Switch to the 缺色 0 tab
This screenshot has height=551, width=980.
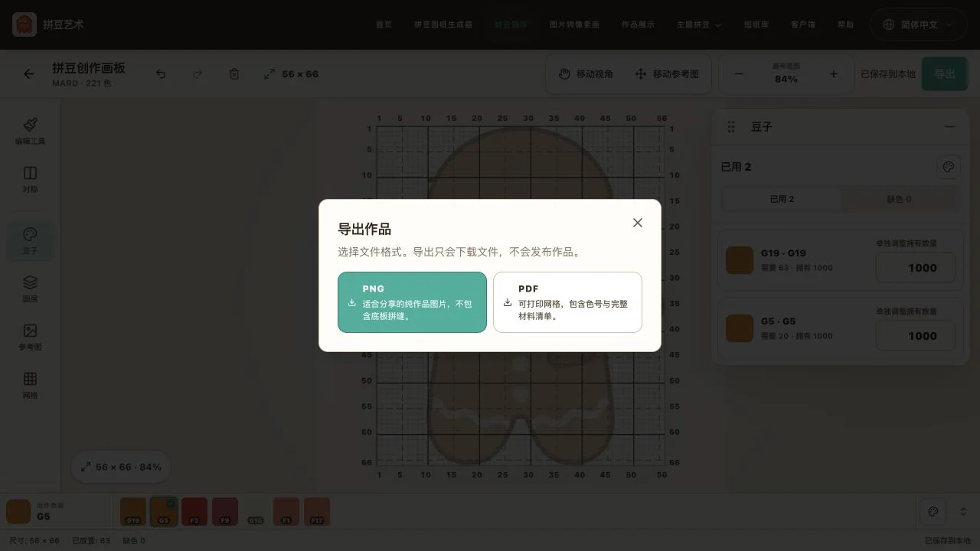(899, 199)
